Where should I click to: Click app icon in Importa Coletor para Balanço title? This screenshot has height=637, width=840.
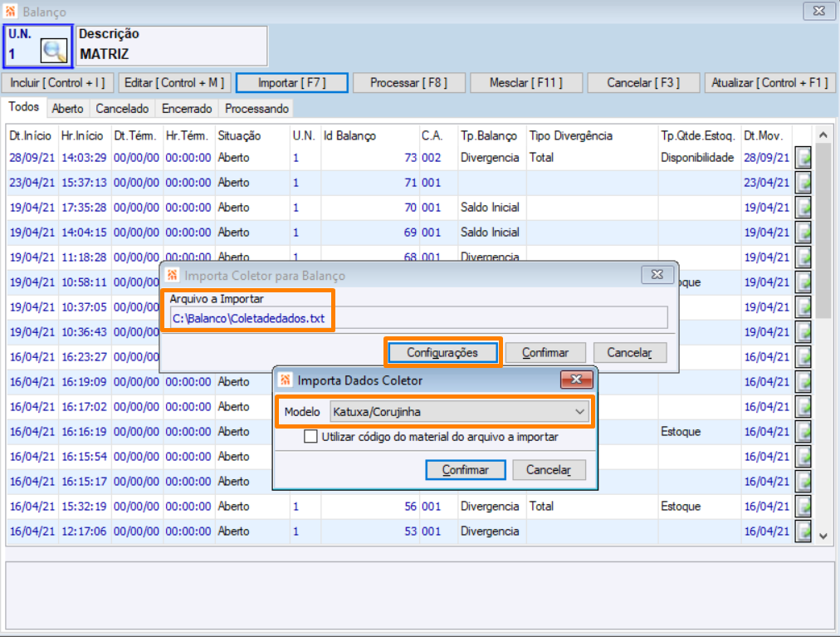(x=172, y=275)
